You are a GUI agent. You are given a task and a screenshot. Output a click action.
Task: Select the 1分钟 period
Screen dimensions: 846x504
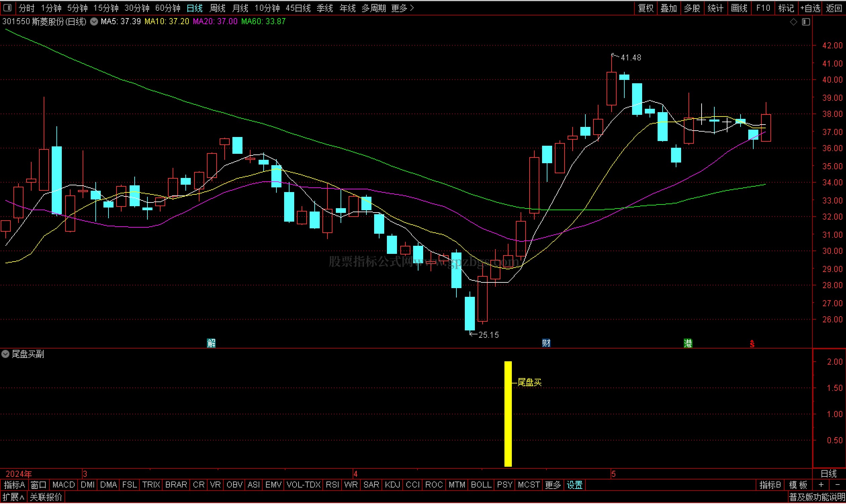pyautogui.click(x=51, y=8)
